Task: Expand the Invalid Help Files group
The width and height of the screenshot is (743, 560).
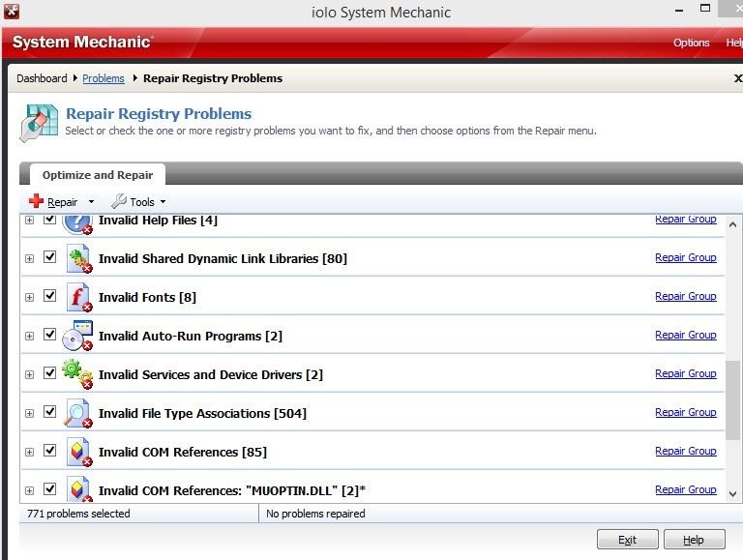Action: coord(29,221)
